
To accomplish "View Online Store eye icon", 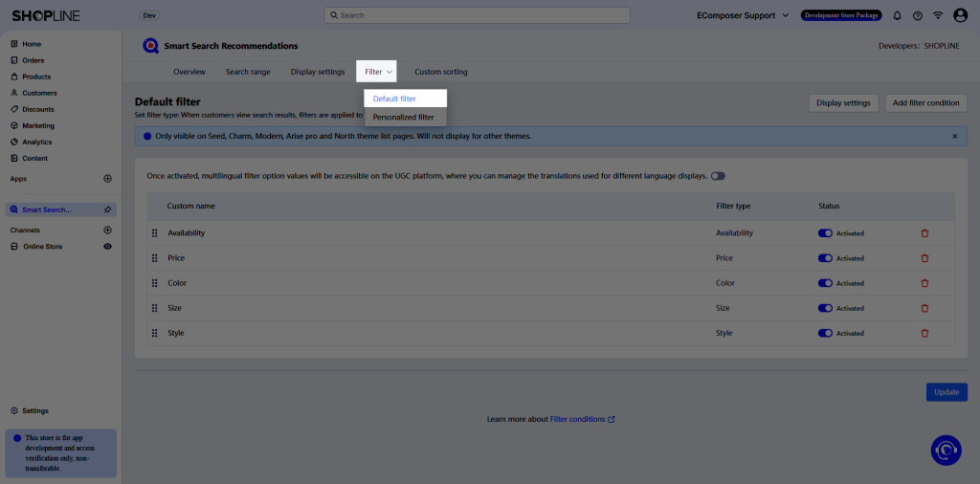I will point(107,247).
